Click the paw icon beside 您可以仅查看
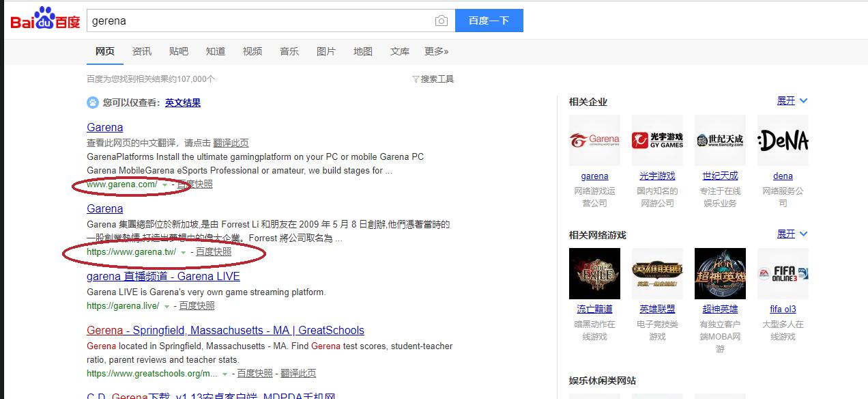The width and height of the screenshot is (868, 399). [93, 102]
